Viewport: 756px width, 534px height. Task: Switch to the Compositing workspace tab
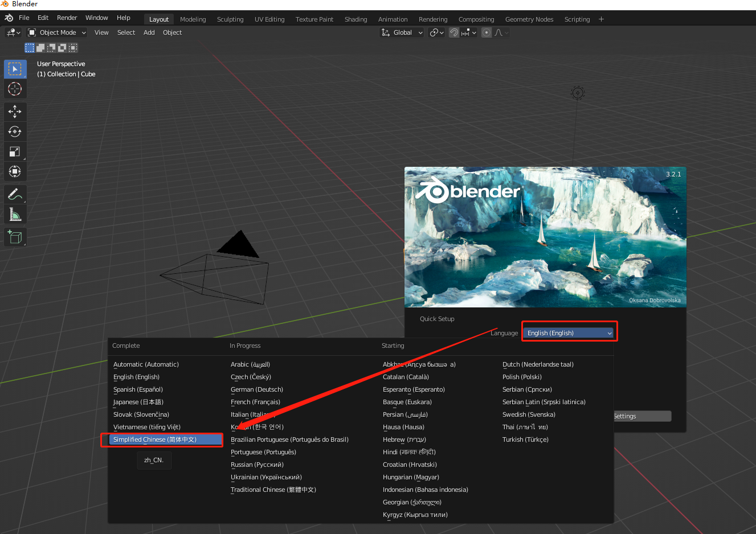(476, 19)
